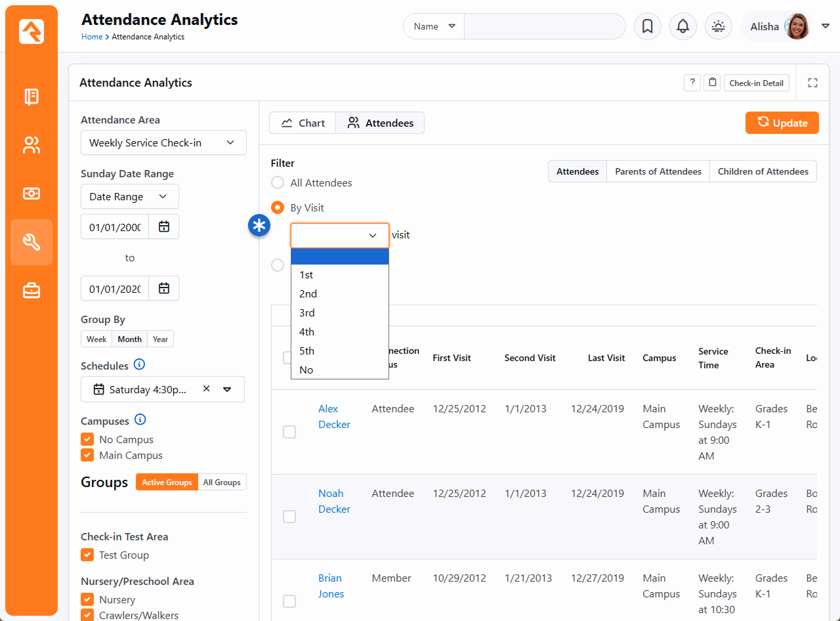The height and width of the screenshot is (621, 840).
Task: Open the start date calendar picker
Action: (164, 226)
